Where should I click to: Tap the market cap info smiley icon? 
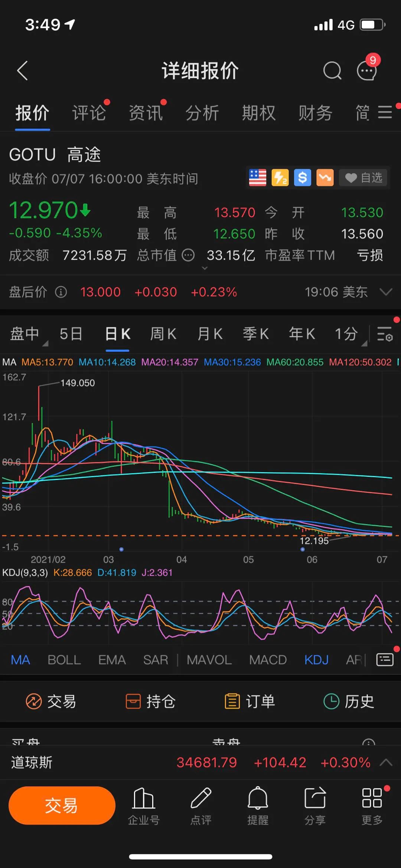click(x=188, y=255)
